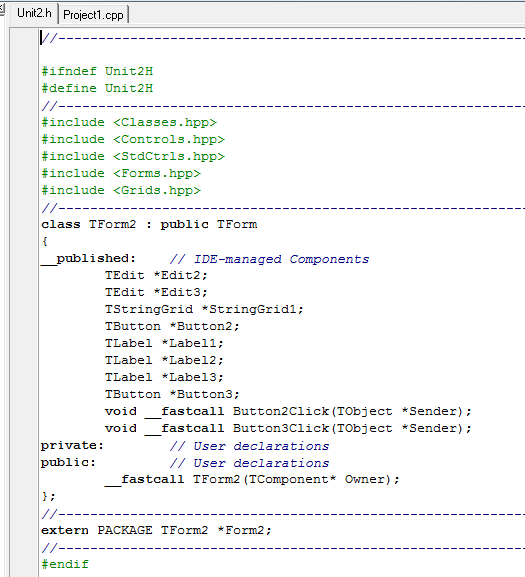Viewport: 525px width, 577px height.
Task: Click the '#ifndef Unit2H' line
Action: (97, 71)
